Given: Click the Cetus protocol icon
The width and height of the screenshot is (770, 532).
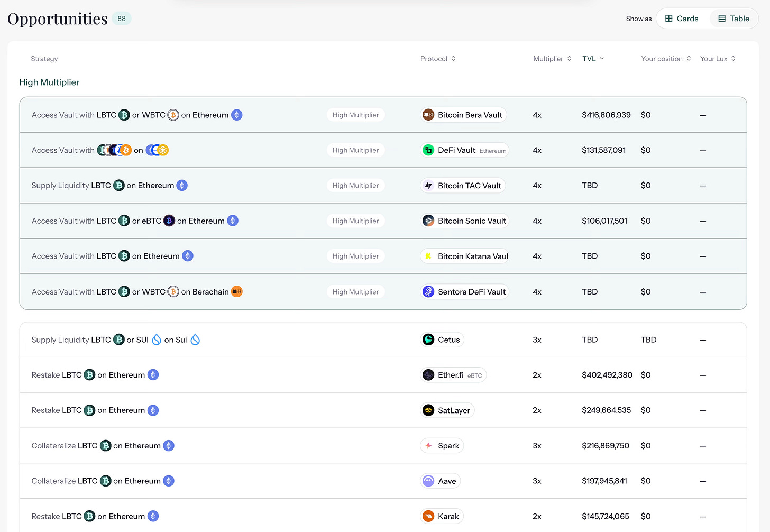Looking at the screenshot, I should coord(428,340).
